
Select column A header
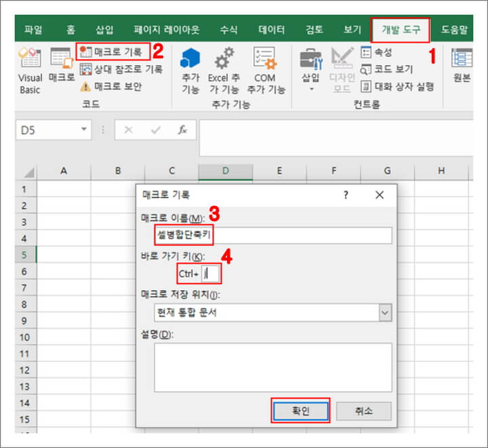64,171
